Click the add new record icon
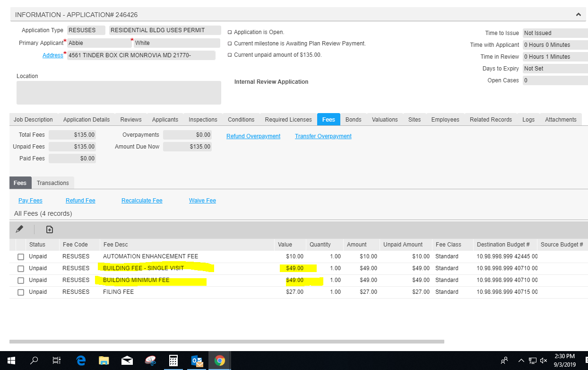 tap(50, 229)
